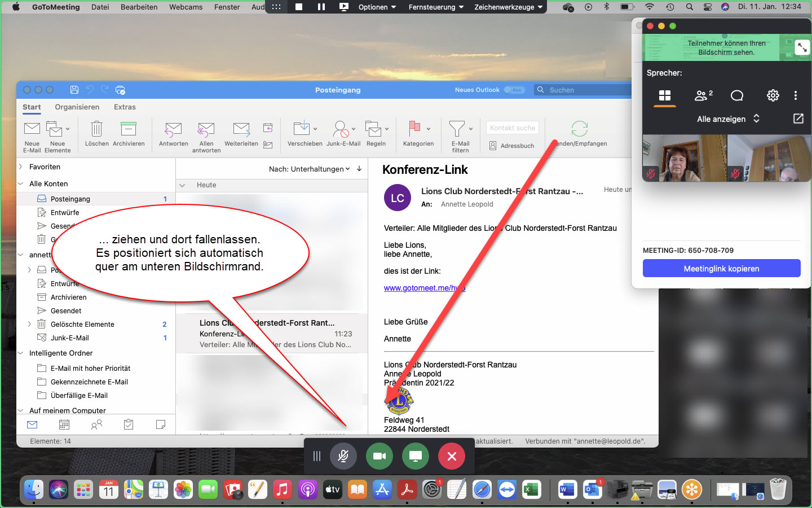The height and width of the screenshot is (508, 812).
Task: Open the Alle anzeigen selector
Action: [x=729, y=119]
